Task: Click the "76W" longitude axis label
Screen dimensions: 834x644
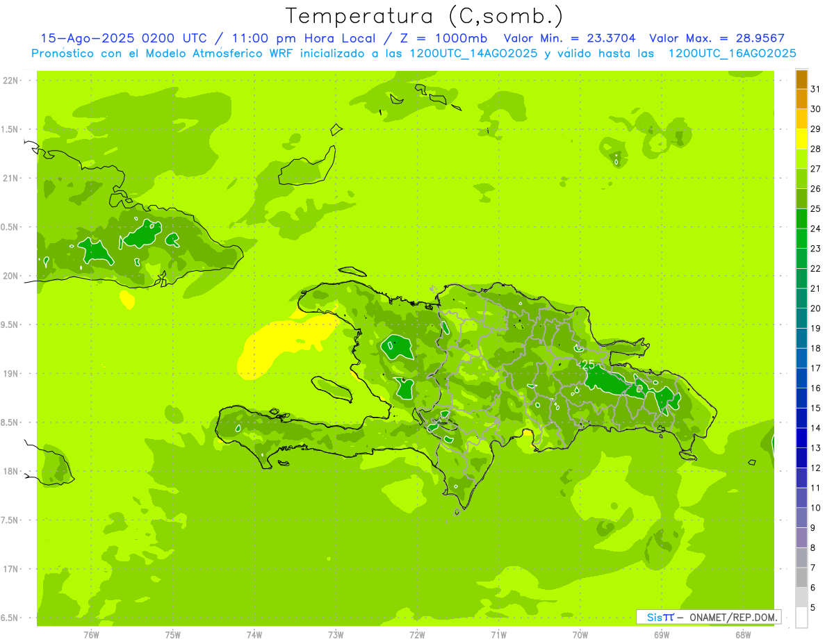Action: point(91,634)
